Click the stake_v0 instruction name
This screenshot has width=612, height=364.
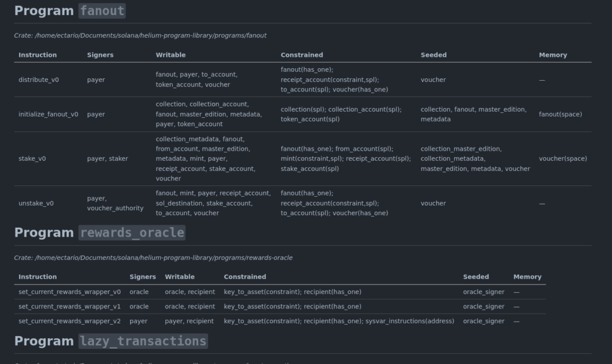[32, 158]
